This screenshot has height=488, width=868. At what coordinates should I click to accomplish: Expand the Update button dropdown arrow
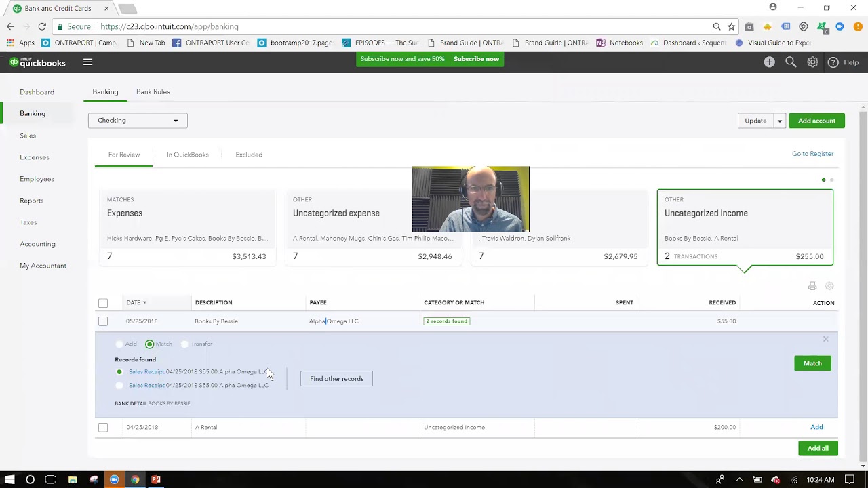[779, 121]
